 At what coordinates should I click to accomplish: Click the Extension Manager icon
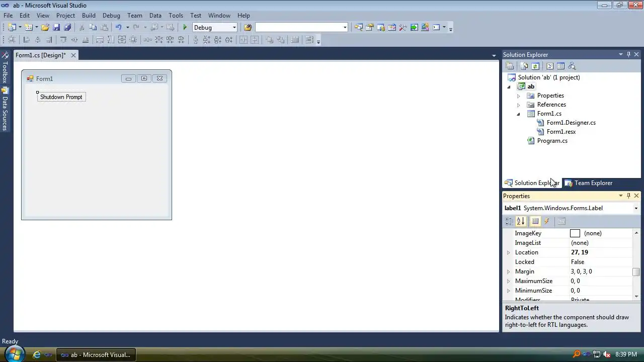tap(425, 27)
